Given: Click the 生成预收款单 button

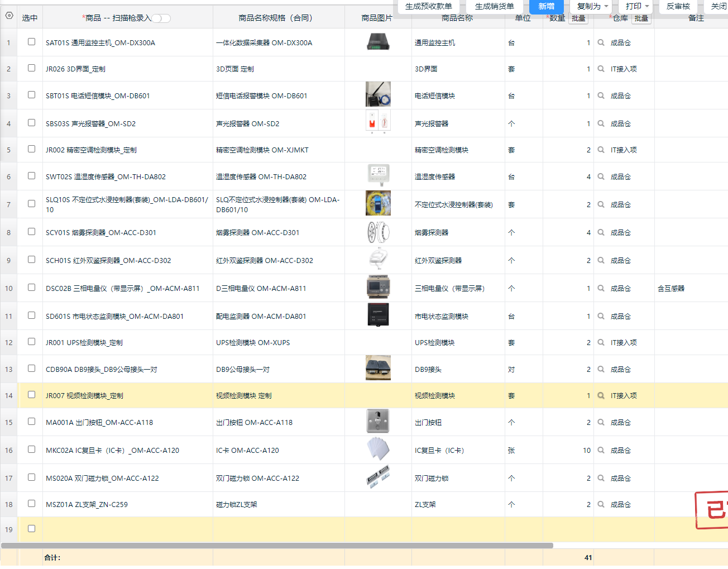Looking at the screenshot, I should coord(429,6).
